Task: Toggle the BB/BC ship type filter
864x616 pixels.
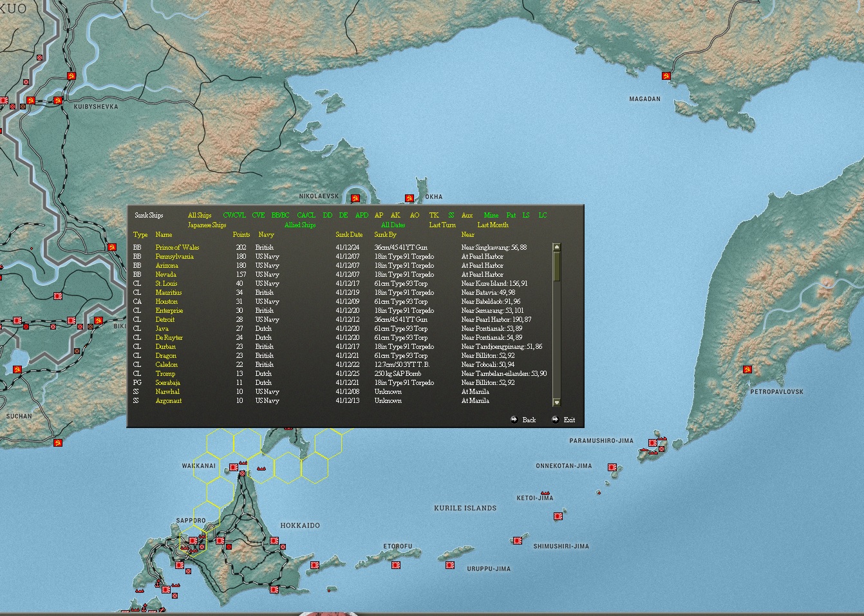Action: 280,215
